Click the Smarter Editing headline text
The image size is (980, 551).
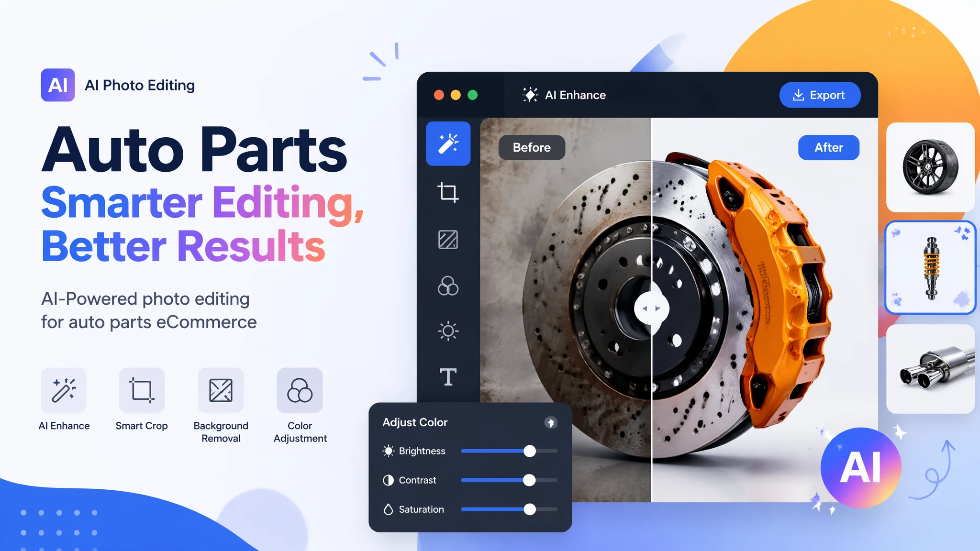click(203, 204)
